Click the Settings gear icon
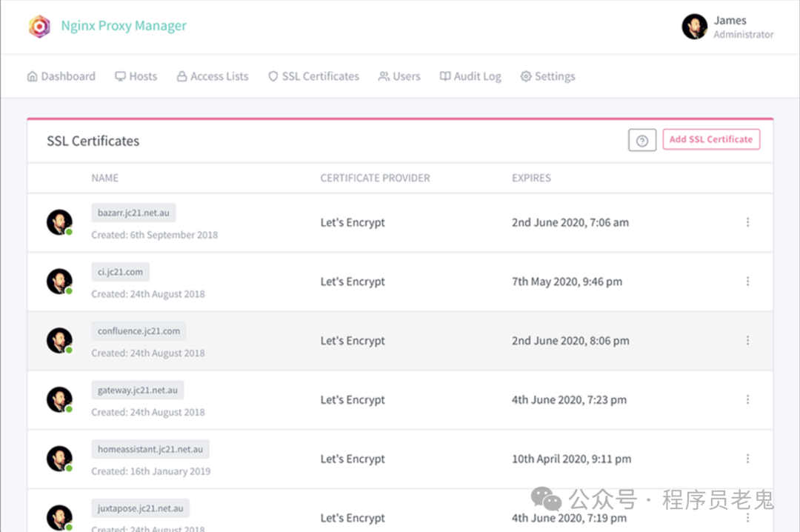 (x=526, y=76)
